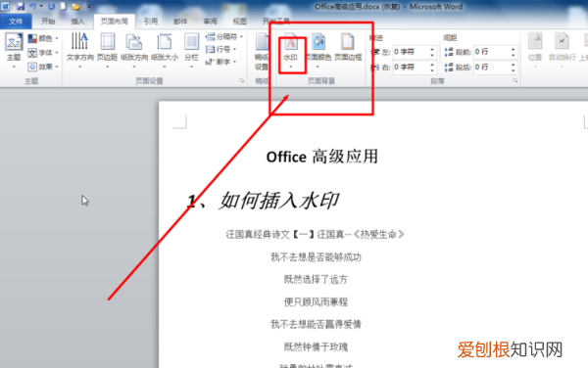Viewport: 588px width, 368px height.
Task: Open Page Setup dialog launcher
Action: click(242, 80)
